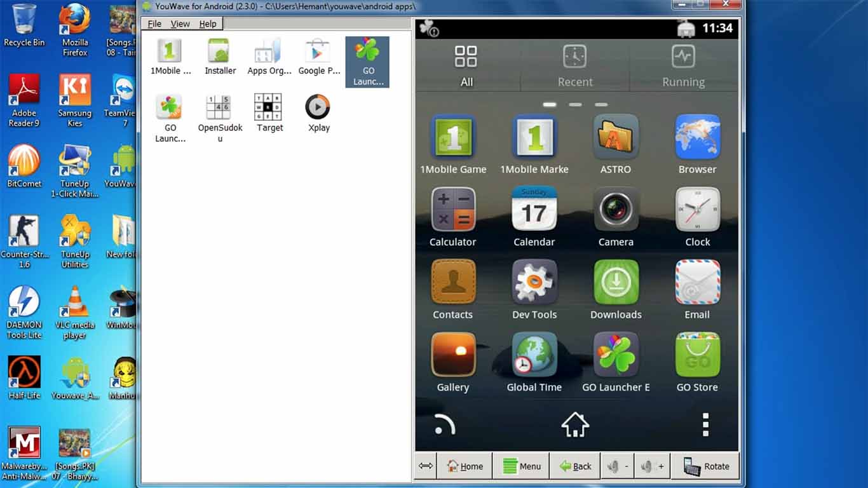Open the Calendar app
Viewport: 868px width, 488px height.
pos(534,217)
